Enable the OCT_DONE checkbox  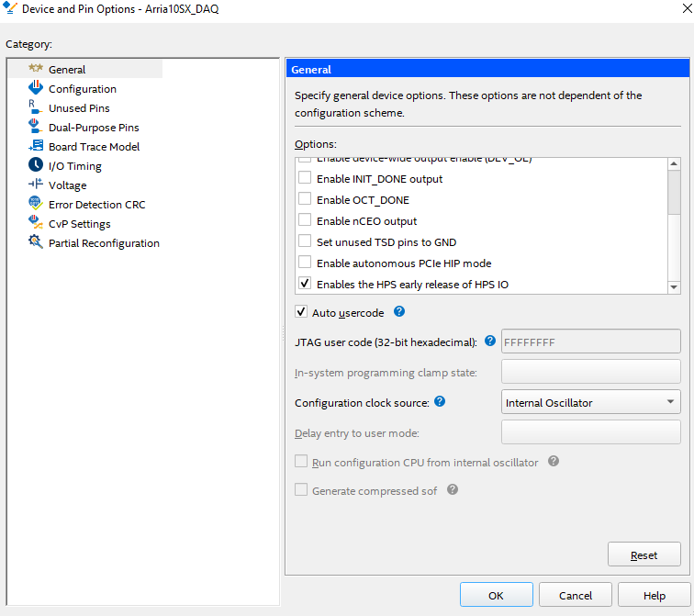305,200
